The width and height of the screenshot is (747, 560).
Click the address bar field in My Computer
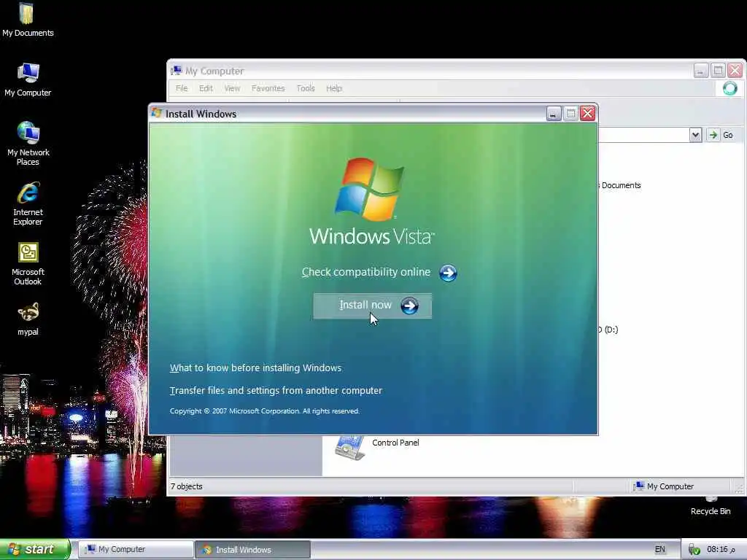point(643,135)
